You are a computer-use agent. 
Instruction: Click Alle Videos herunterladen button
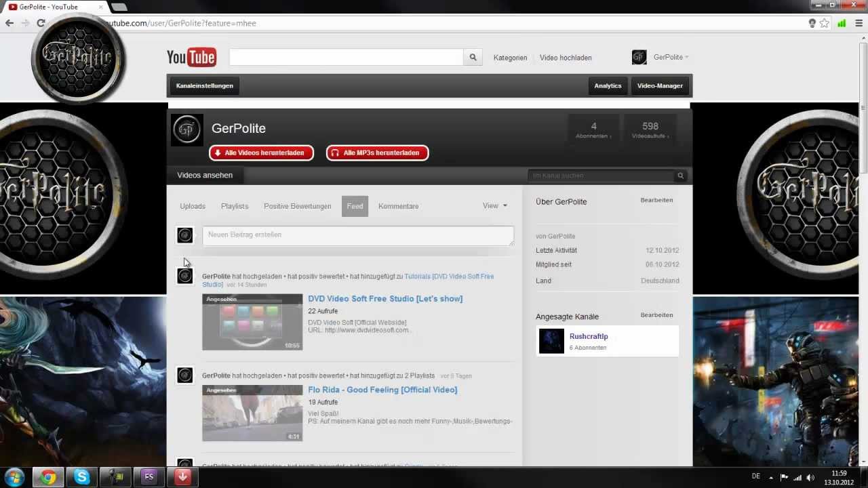click(261, 153)
